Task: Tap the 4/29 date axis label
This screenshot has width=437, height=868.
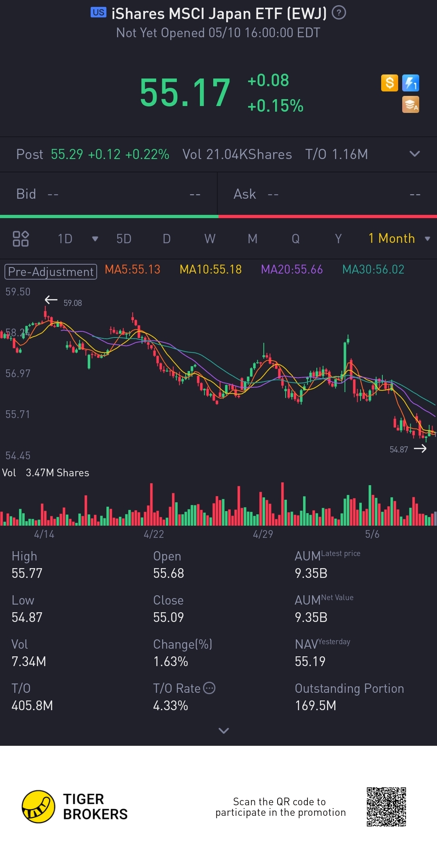Action: 263,534
